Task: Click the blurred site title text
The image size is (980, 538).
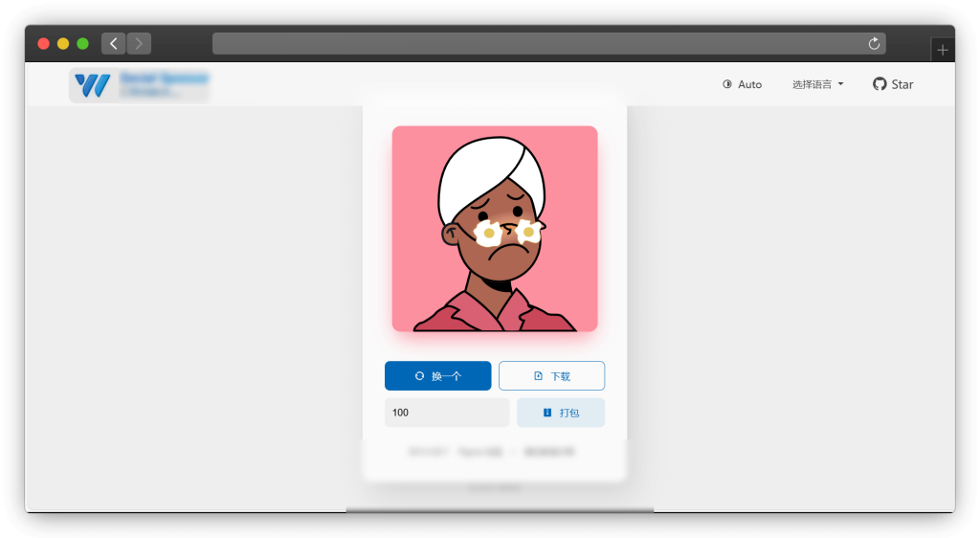Action: (164, 84)
